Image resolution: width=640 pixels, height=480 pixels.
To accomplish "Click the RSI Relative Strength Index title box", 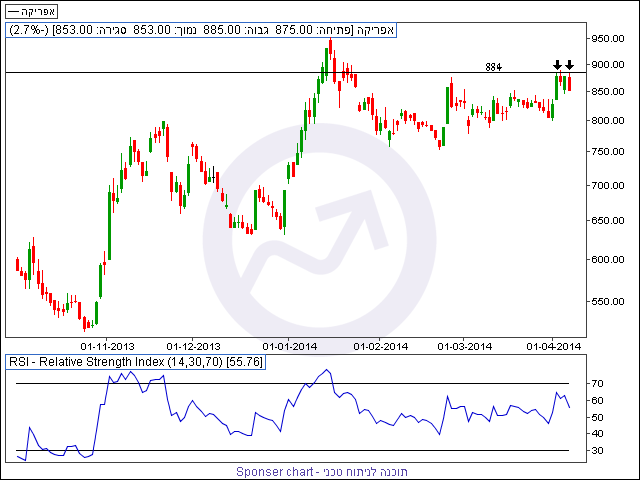I will 136,362.
